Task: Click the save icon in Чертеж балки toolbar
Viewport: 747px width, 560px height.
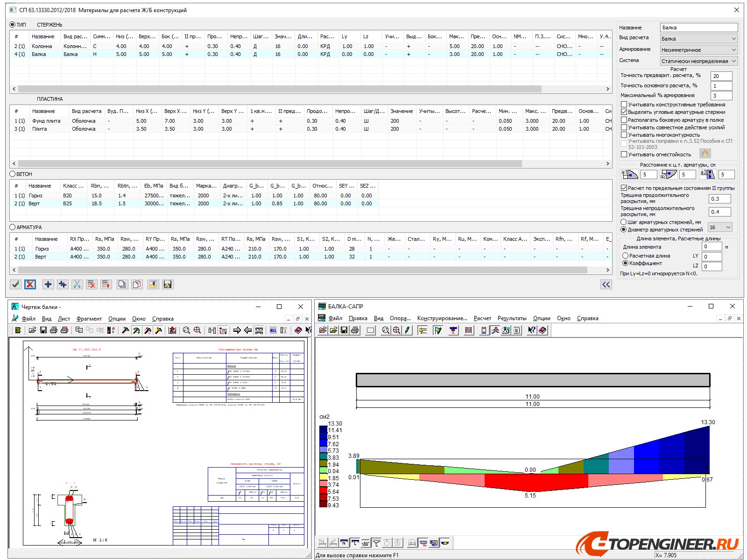Action: point(43,330)
